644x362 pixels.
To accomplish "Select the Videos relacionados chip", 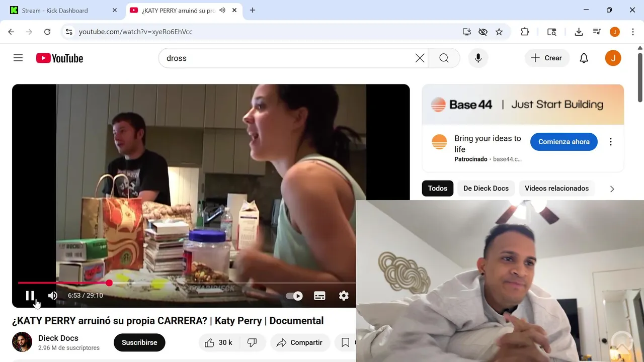I will (x=556, y=189).
